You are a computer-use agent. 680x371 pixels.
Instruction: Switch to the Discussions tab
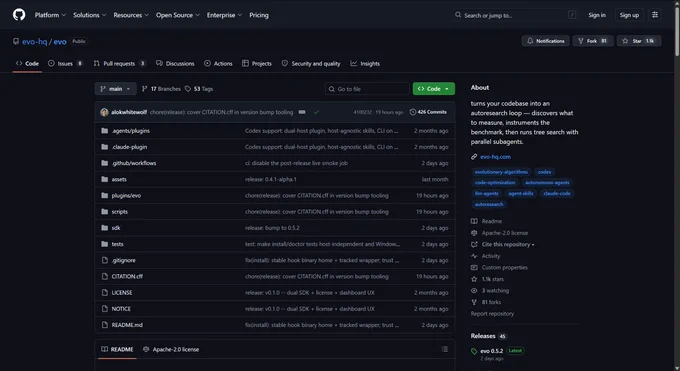click(x=175, y=63)
